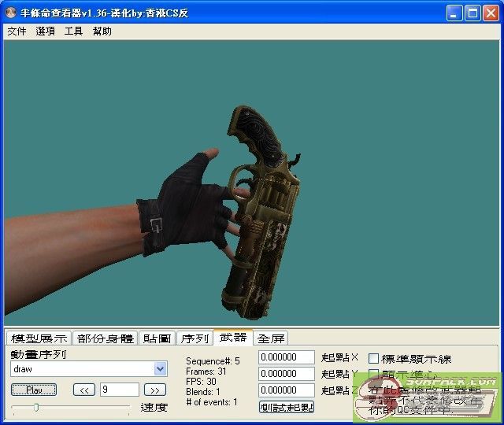Enable the 標準顯示線 checkbox
Screen dimensions: 504x425
pos(374,359)
